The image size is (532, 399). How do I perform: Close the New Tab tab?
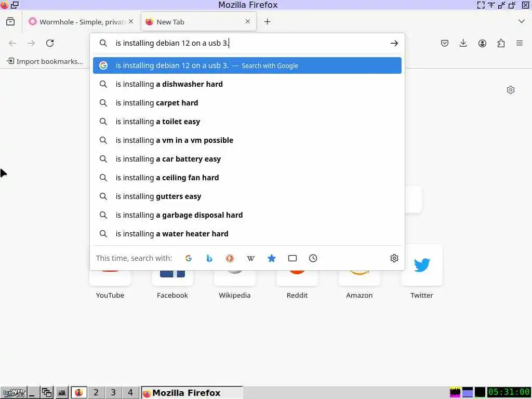[248, 21]
